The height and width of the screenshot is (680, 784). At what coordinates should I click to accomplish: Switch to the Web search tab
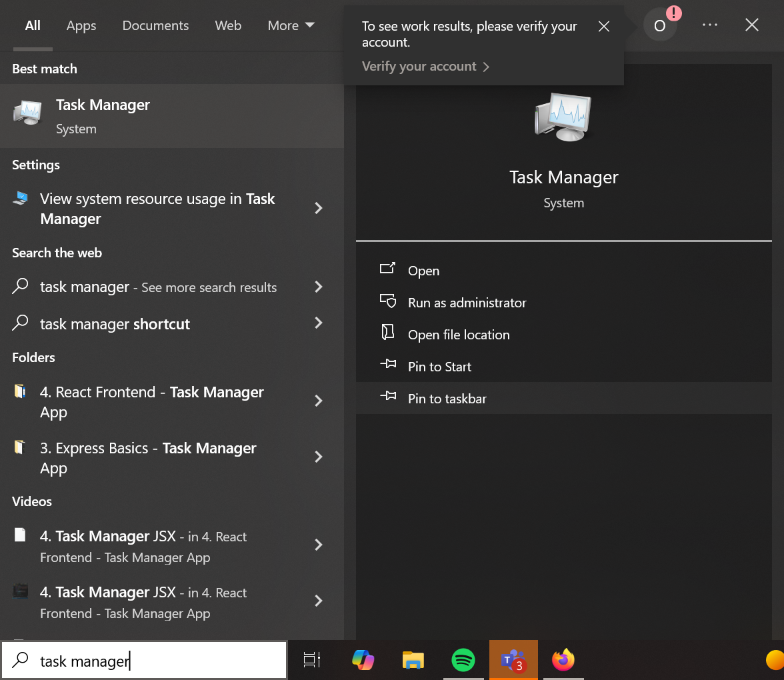tap(228, 25)
